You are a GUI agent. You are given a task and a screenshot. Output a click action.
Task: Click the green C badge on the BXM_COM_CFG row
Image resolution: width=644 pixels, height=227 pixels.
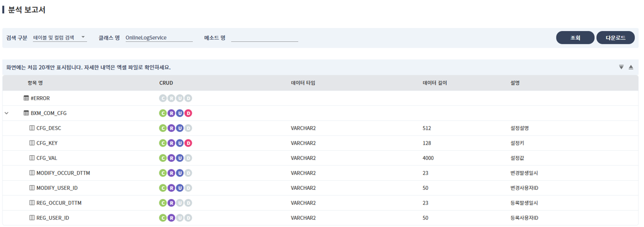pyautogui.click(x=163, y=113)
